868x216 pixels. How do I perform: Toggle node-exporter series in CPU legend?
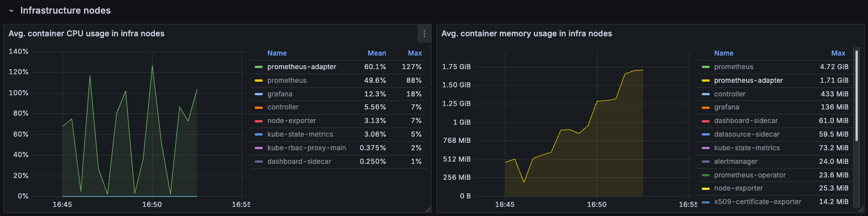292,121
